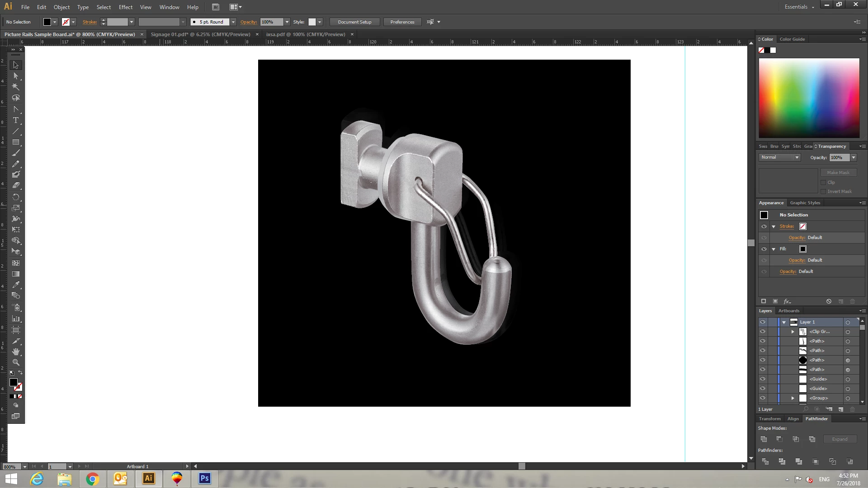Open Photoshop from the taskbar
The width and height of the screenshot is (868, 488).
tap(204, 479)
